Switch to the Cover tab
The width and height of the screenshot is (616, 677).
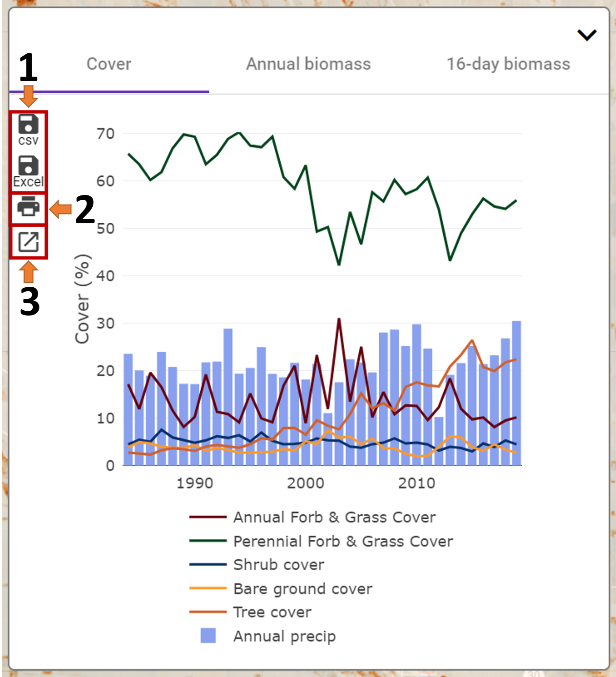click(109, 64)
